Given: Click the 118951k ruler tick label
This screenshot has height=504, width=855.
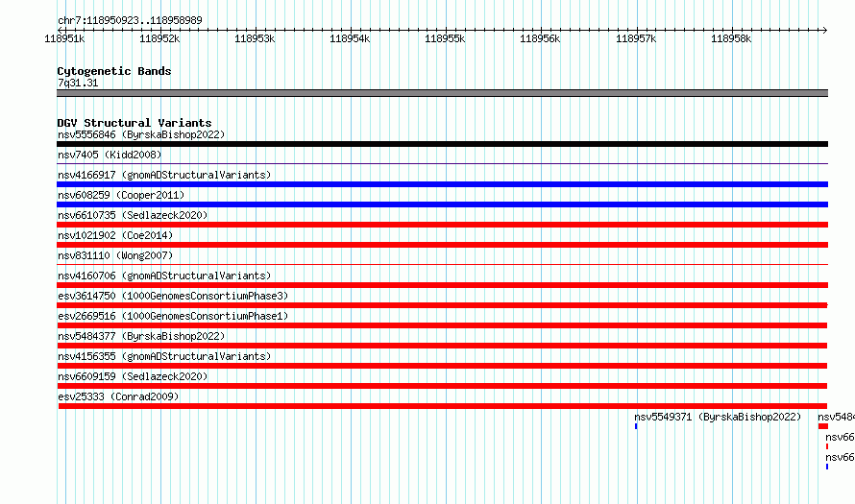Looking at the screenshot, I should [64, 38].
